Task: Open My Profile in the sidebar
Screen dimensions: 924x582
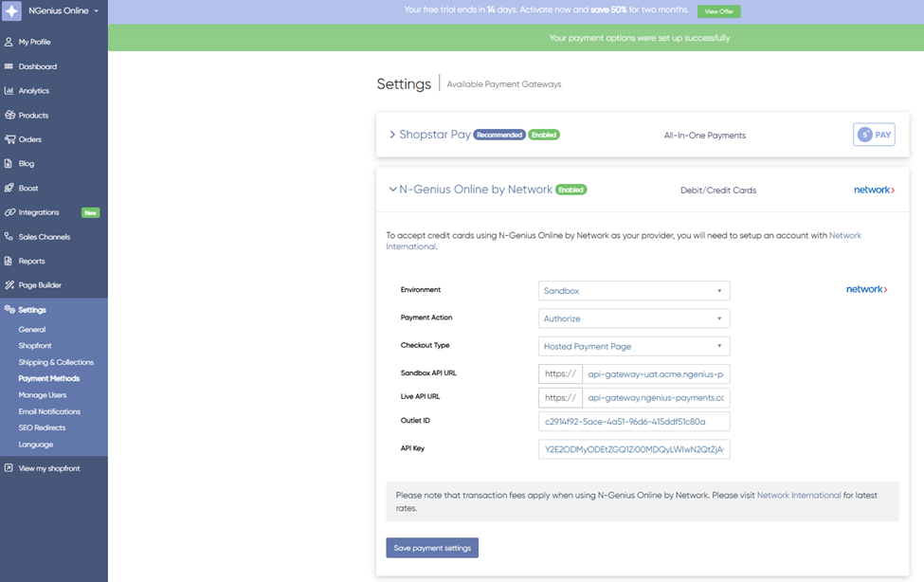Action: pos(34,42)
